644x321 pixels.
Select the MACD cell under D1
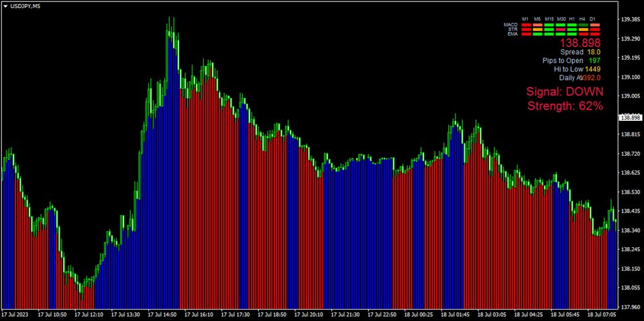[x=594, y=25]
